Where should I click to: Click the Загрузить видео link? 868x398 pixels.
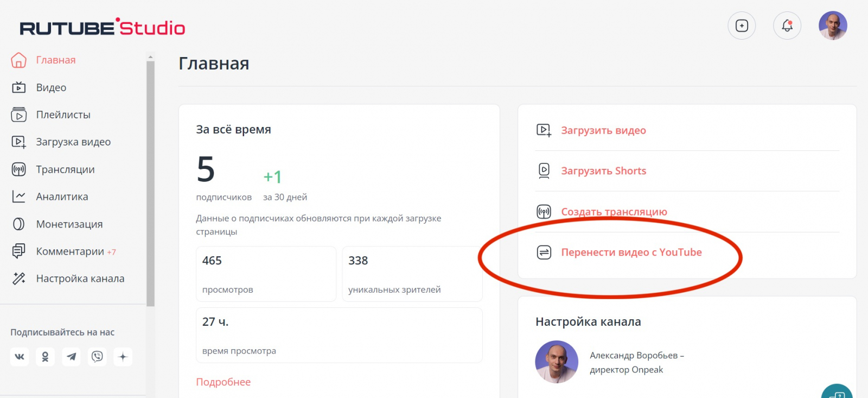(603, 130)
